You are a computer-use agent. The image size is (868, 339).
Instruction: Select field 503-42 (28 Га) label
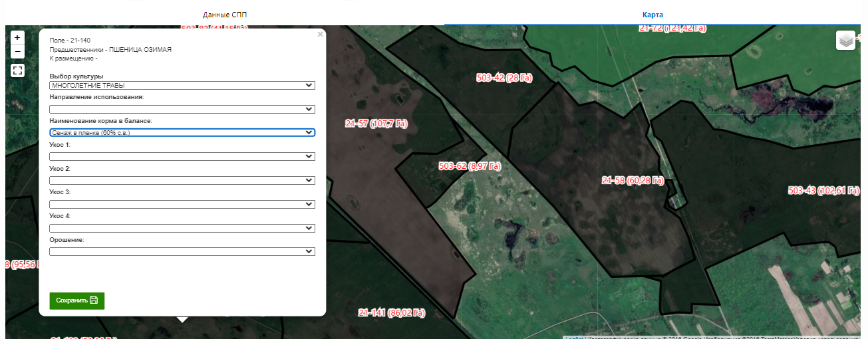[505, 78]
